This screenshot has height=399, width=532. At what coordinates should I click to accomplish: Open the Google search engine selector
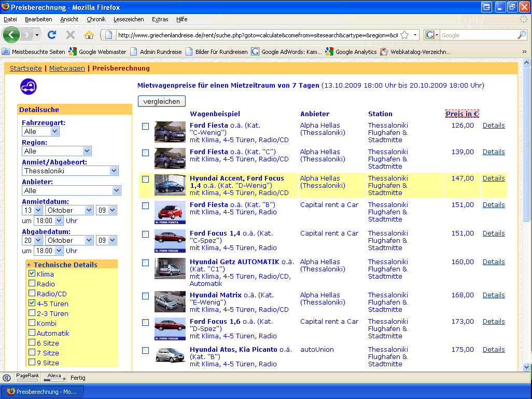point(431,35)
